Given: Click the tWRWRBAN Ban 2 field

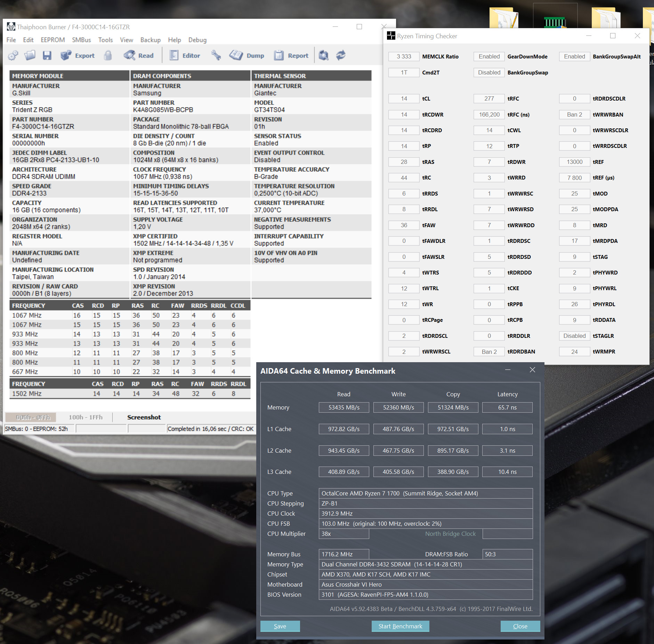Looking at the screenshot, I should 574,114.
